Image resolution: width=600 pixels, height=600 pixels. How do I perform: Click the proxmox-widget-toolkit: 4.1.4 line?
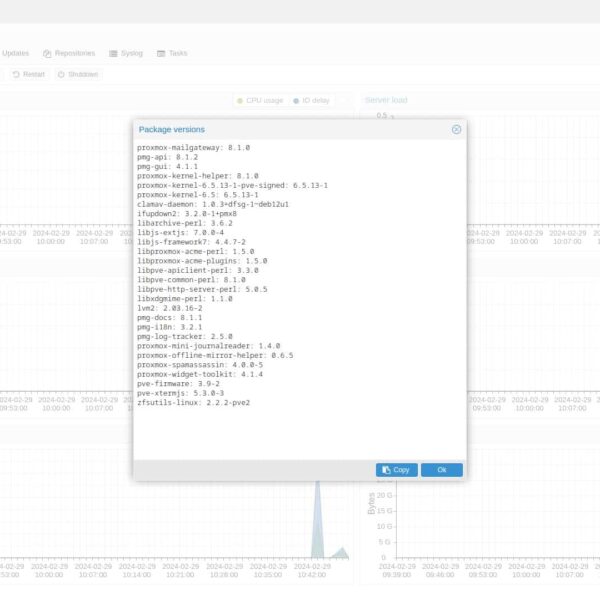click(x=200, y=374)
